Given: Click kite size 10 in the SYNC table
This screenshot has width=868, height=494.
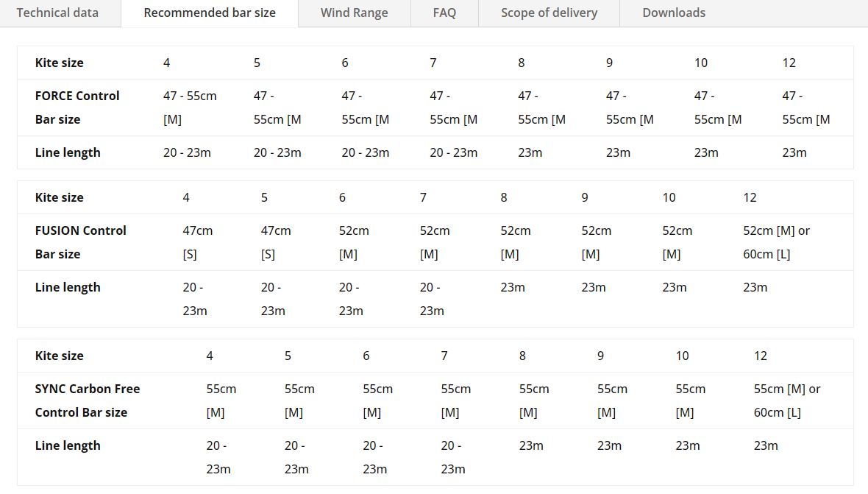Looking at the screenshot, I should pos(682,356).
